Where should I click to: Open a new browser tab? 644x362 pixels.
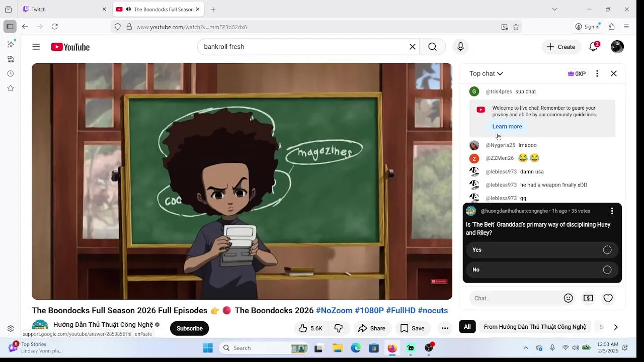pos(213,10)
